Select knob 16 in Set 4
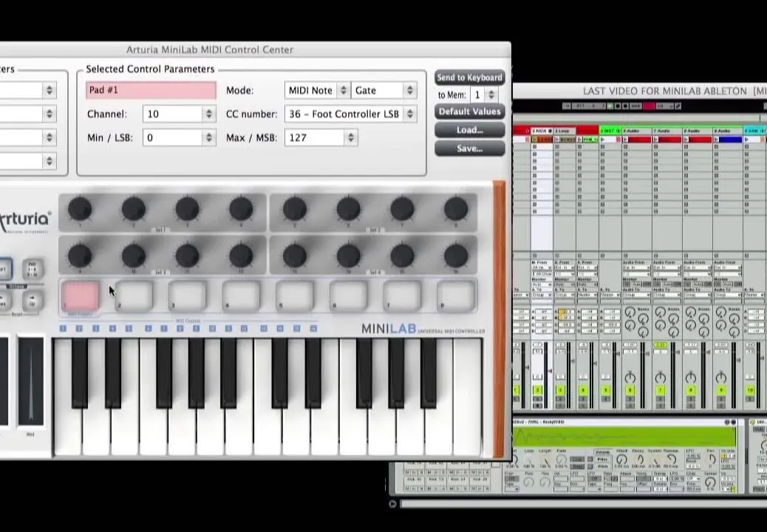Screen dimensions: 767x532 click(x=456, y=255)
